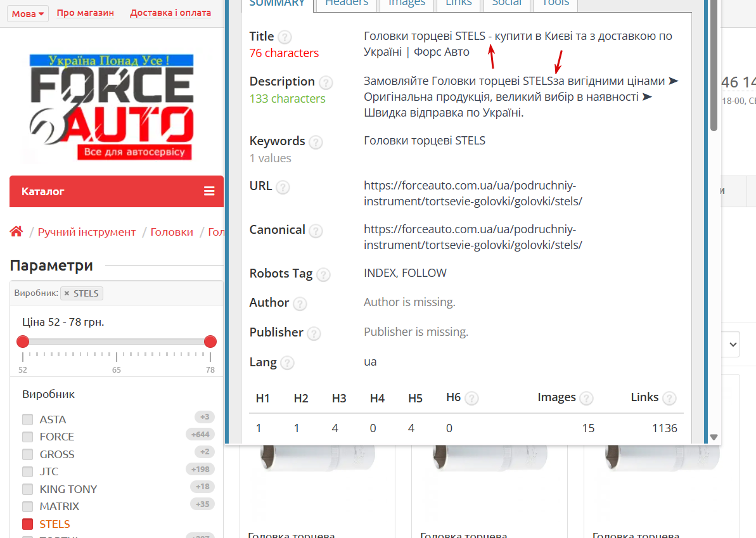
Task: Click the help icon next to Images
Action: (586, 398)
